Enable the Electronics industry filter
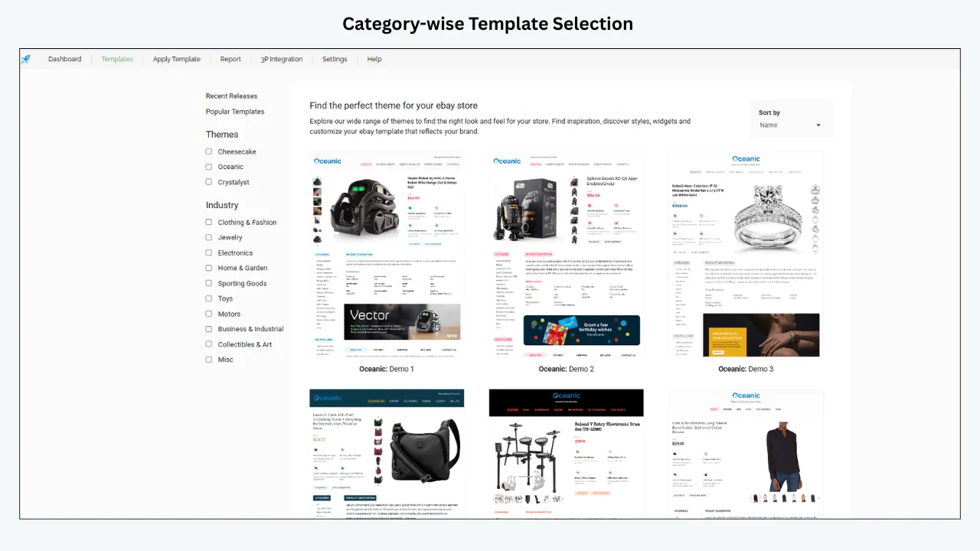980x551 pixels. pos(209,253)
